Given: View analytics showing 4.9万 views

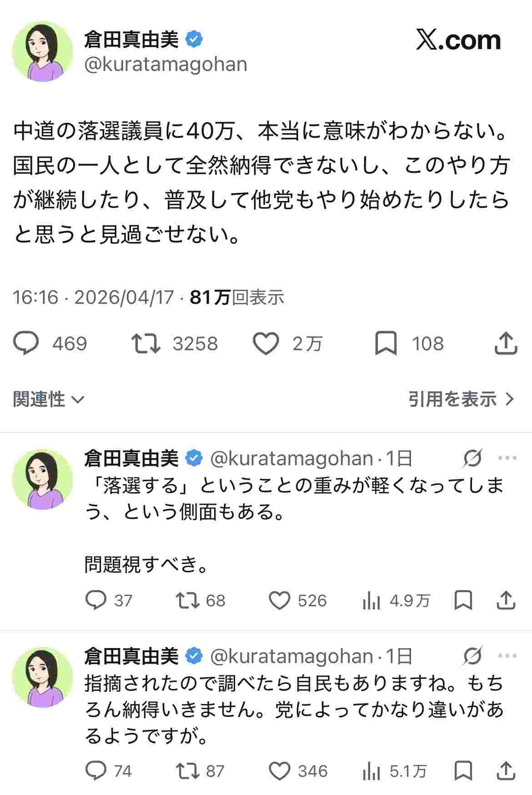Looking at the screenshot, I should 371,600.
